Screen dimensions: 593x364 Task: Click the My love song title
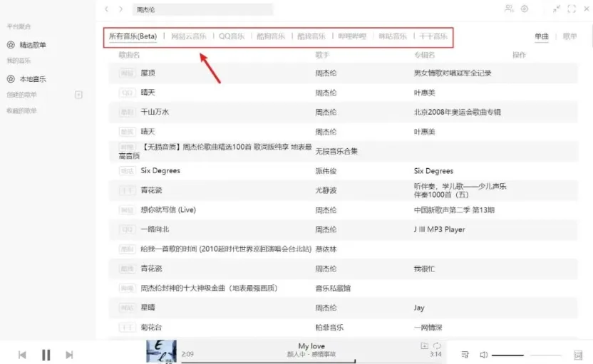(311, 346)
